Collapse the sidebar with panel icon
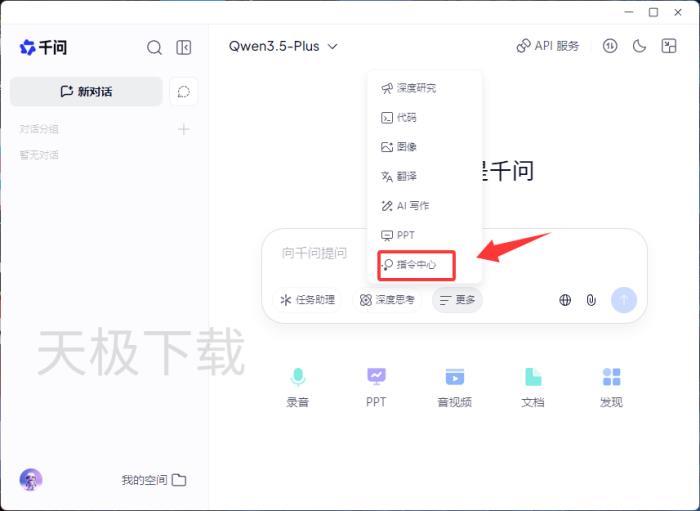Image resolution: width=700 pixels, height=511 pixels. tap(184, 47)
